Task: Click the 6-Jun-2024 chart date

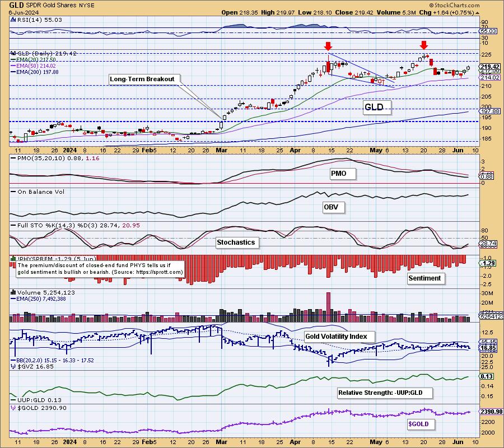Action: pos(24,12)
